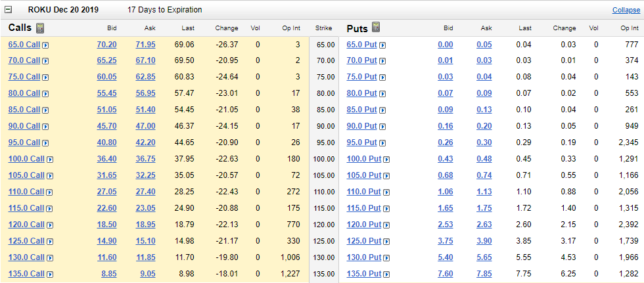Open the 130.0 Put contract link

pyautogui.click(x=364, y=257)
